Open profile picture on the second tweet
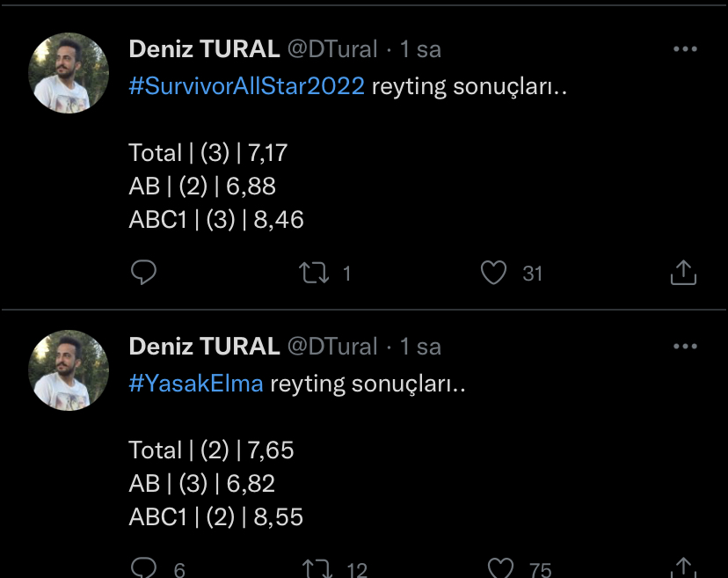 (x=69, y=370)
